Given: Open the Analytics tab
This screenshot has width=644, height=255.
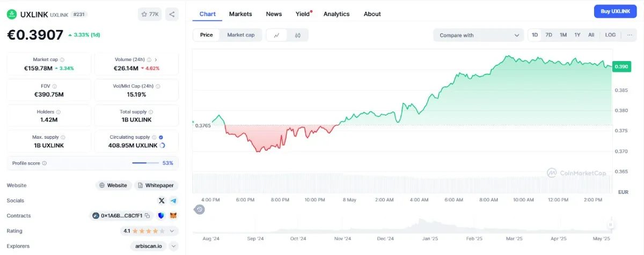Looking at the screenshot, I should click(x=336, y=14).
